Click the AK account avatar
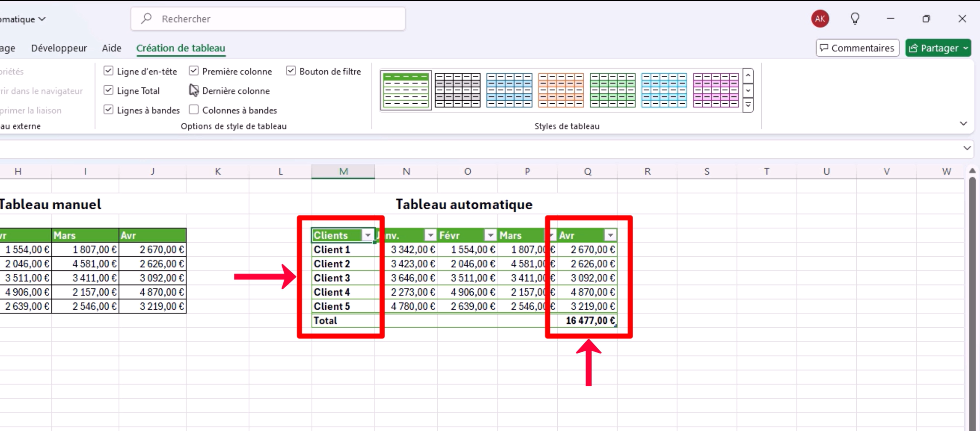The width and height of the screenshot is (980, 431). point(820,19)
